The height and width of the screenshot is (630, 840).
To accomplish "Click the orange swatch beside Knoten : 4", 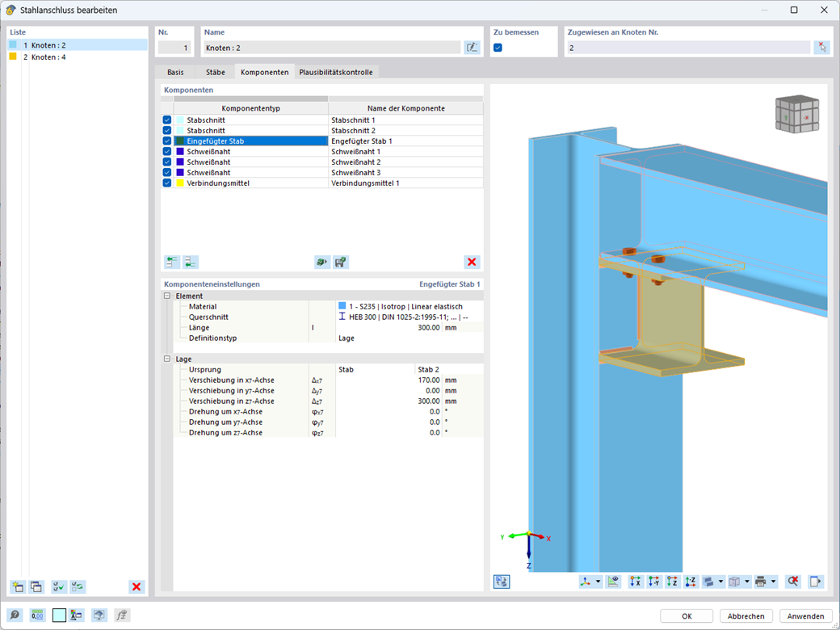I will tap(13, 57).
